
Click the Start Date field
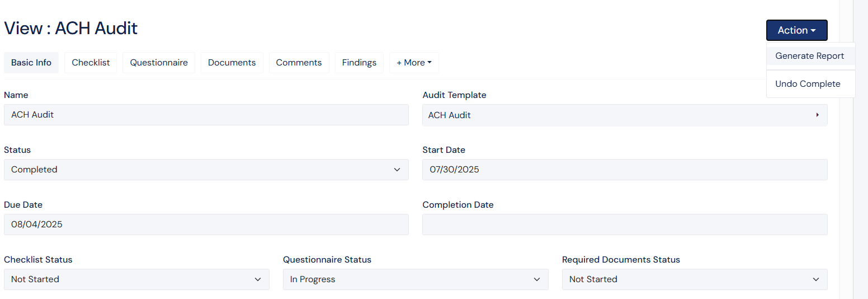[x=624, y=170]
